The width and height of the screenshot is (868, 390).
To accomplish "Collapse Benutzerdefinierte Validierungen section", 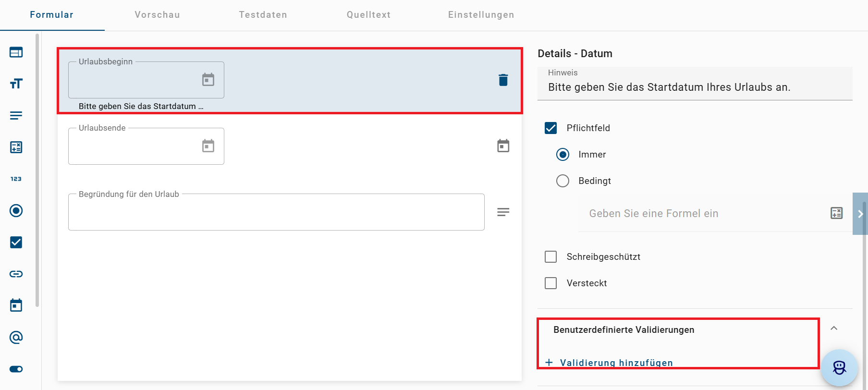I will (x=834, y=328).
